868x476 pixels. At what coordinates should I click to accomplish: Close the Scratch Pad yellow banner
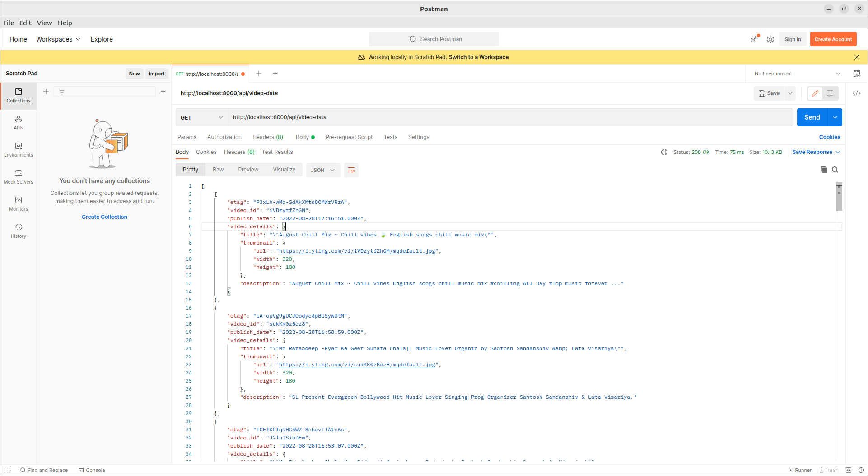tap(857, 57)
